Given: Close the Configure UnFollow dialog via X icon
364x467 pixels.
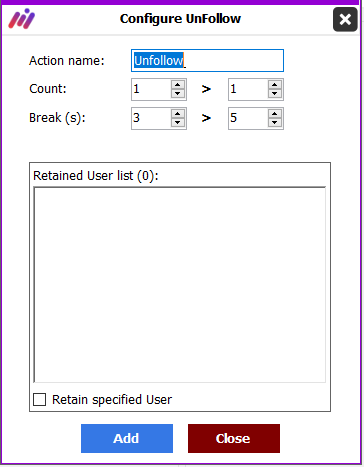Looking at the screenshot, I should click(345, 19).
